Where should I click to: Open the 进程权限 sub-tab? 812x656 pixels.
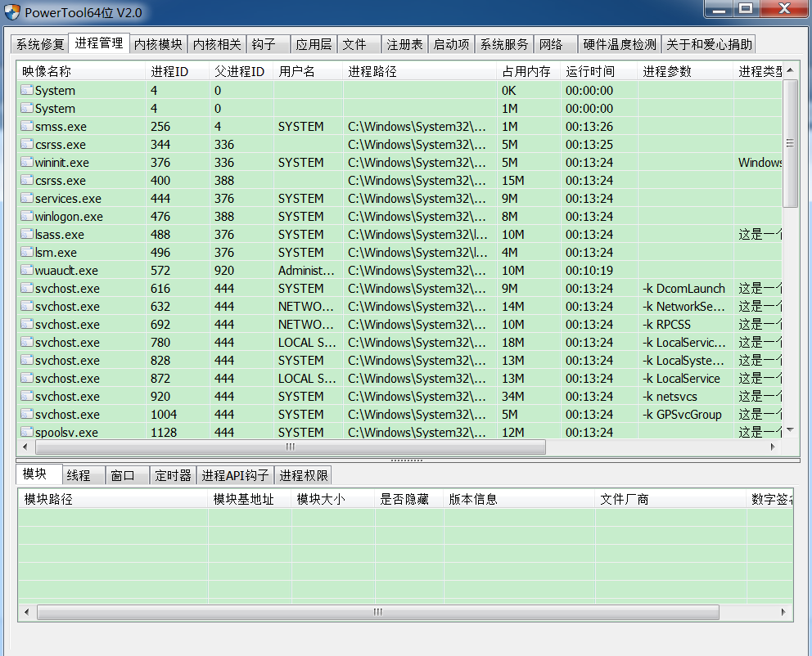304,475
